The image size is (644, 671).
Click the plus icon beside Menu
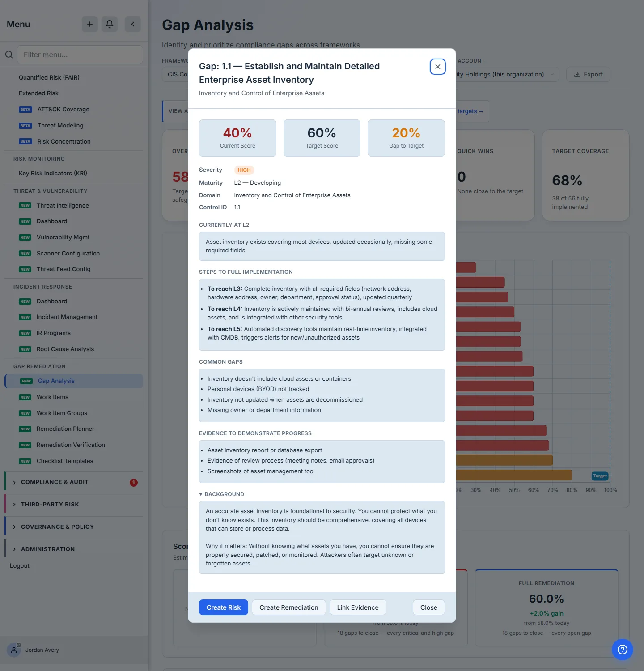(x=90, y=24)
